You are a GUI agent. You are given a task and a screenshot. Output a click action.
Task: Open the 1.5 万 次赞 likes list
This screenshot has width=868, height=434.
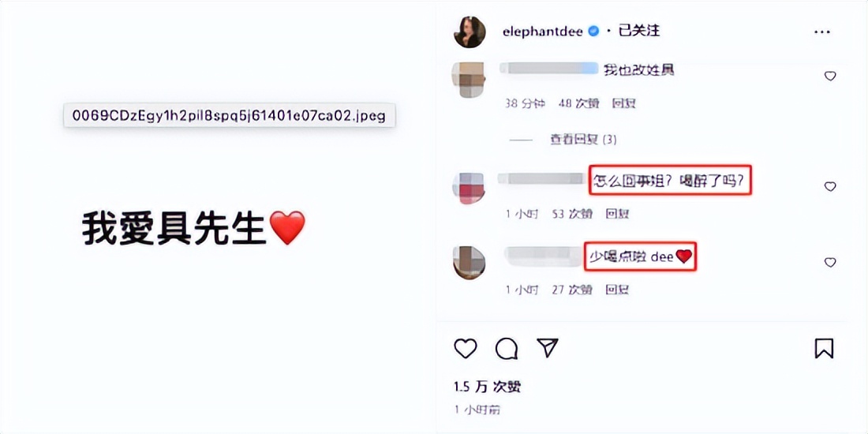[x=487, y=387]
